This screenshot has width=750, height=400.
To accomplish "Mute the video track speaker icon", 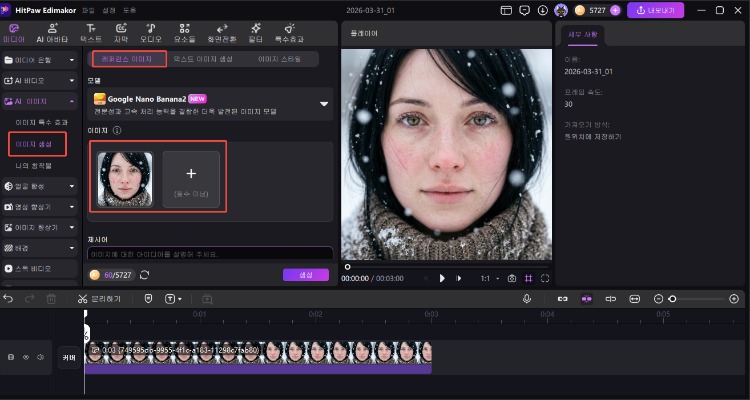I will pyautogui.click(x=41, y=357).
